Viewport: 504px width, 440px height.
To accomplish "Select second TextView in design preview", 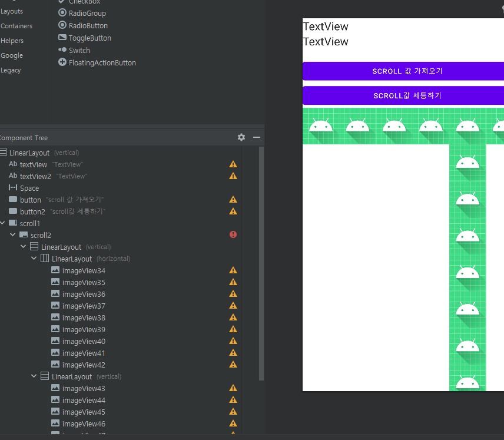I will [326, 41].
